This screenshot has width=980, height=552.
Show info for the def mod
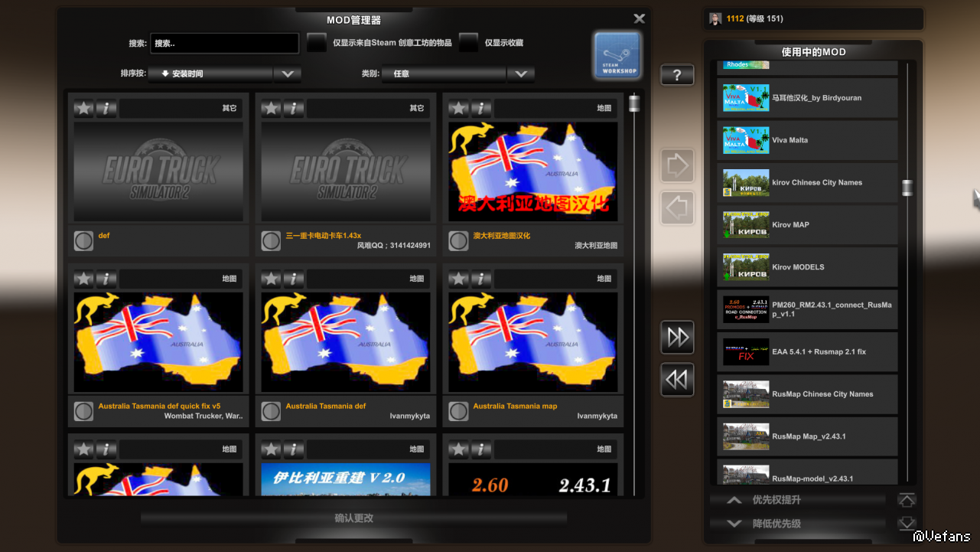106,109
